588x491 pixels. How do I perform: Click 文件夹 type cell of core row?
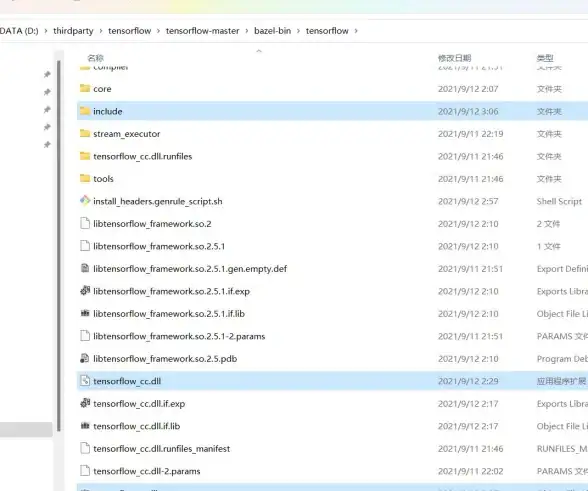point(549,89)
